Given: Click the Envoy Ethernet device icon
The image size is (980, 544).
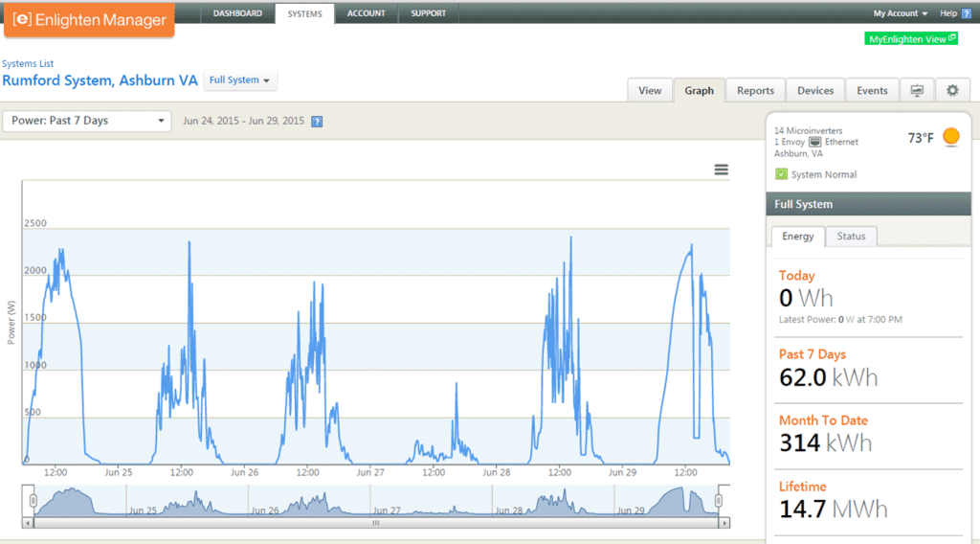Looking at the screenshot, I should (815, 142).
